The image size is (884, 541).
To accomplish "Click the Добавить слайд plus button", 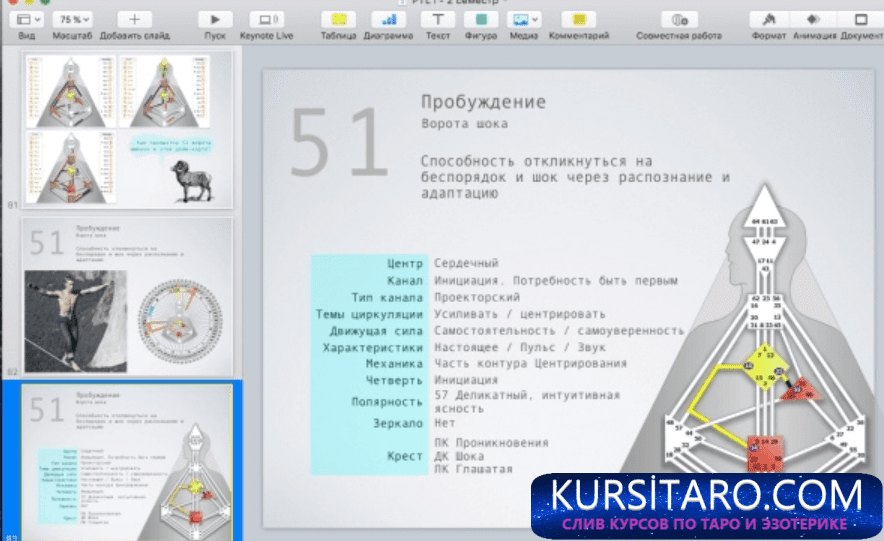I will pyautogui.click(x=135, y=19).
